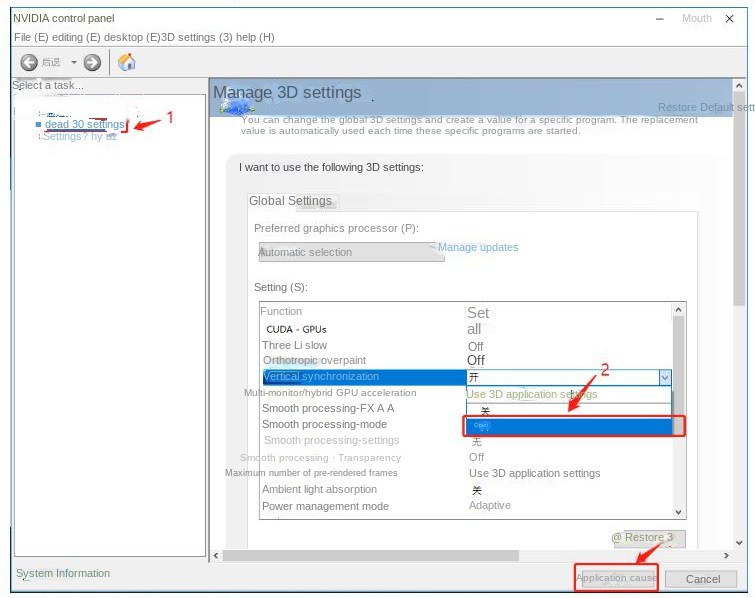
Task: Open the 3D settings menu
Action: pyautogui.click(x=196, y=37)
